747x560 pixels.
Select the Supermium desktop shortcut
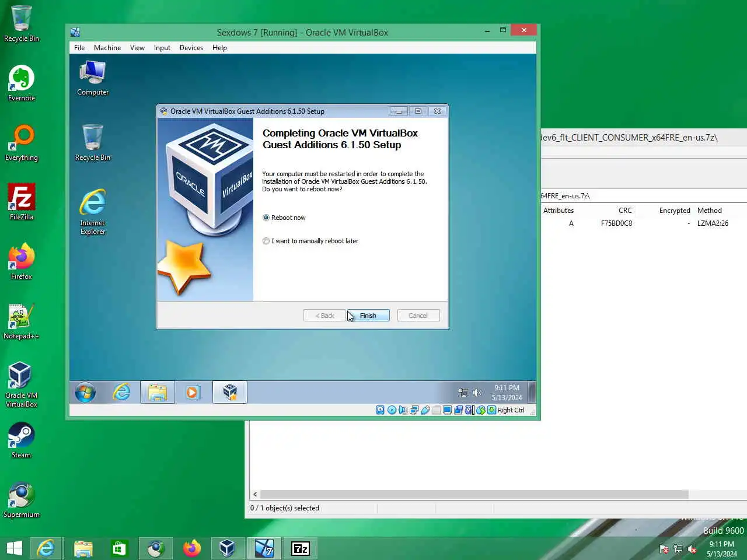pos(22,500)
